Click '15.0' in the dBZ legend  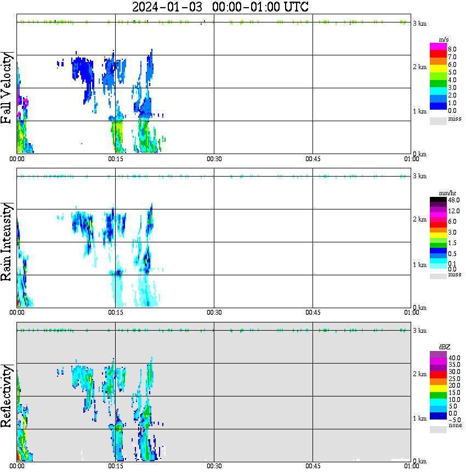454,393
